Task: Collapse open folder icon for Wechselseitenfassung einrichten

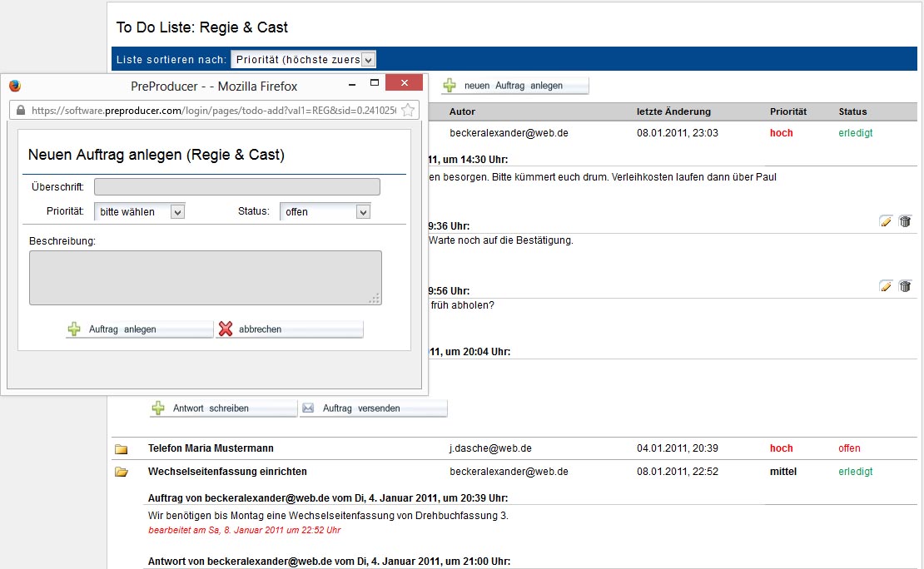Action: click(x=122, y=472)
